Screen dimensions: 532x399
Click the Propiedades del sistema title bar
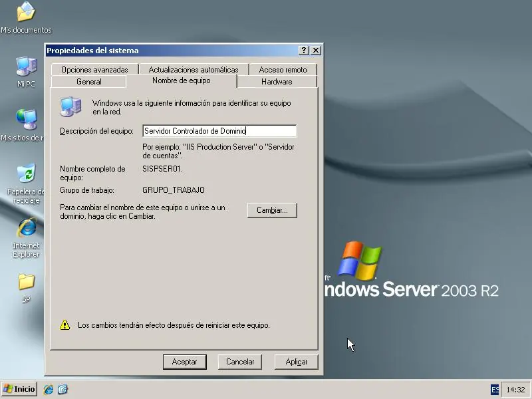click(172, 51)
